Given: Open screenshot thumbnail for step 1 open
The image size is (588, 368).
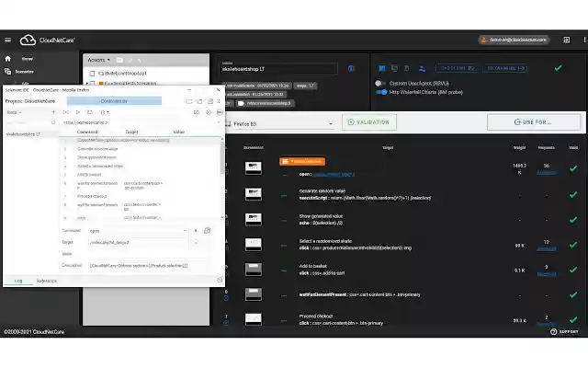Looking at the screenshot, I should click(x=254, y=168).
